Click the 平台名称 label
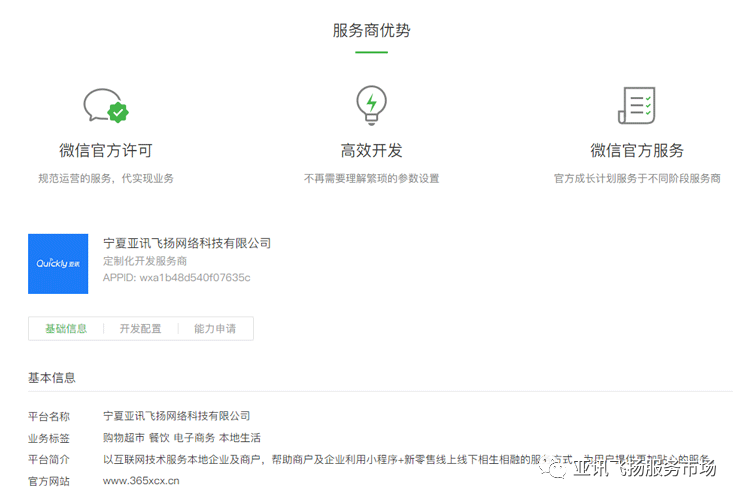Screen dimensions: 740x500 pyautogui.click(x=49, y=416)
